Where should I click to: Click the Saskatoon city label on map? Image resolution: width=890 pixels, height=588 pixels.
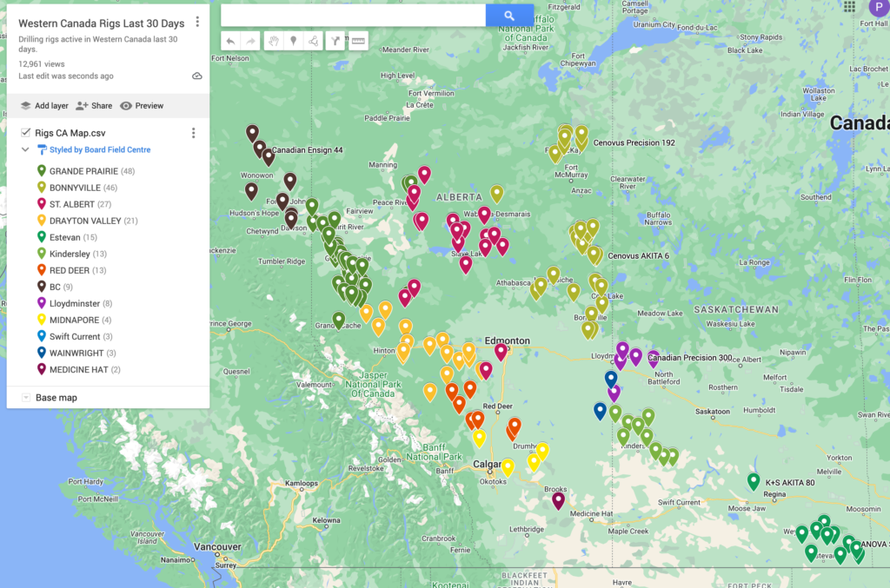coord(713,412)
